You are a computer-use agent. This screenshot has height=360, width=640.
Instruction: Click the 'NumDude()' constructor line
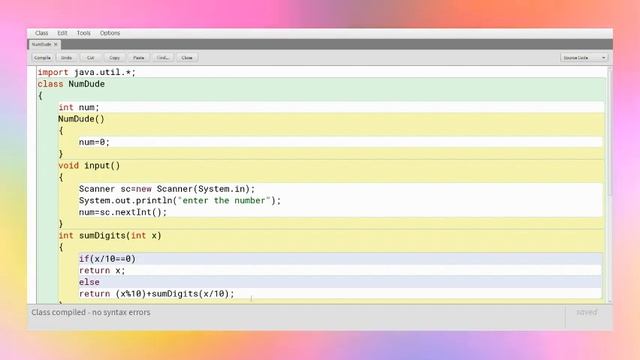(x=81, y=119)
